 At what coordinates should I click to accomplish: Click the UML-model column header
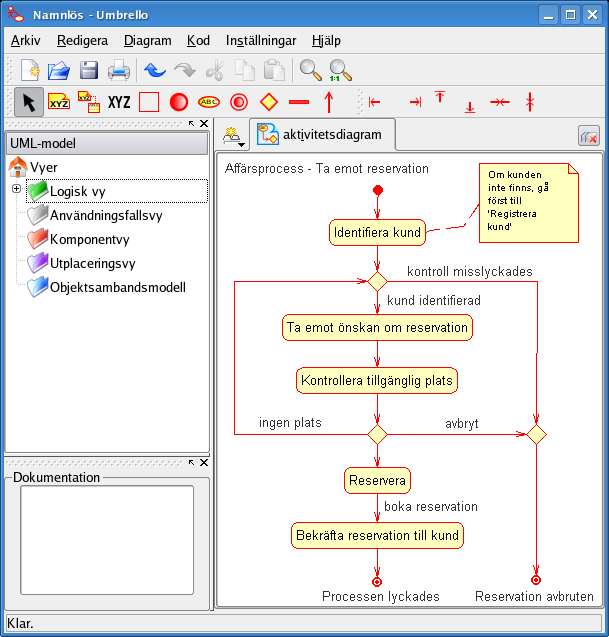click(x=107, y=143)
